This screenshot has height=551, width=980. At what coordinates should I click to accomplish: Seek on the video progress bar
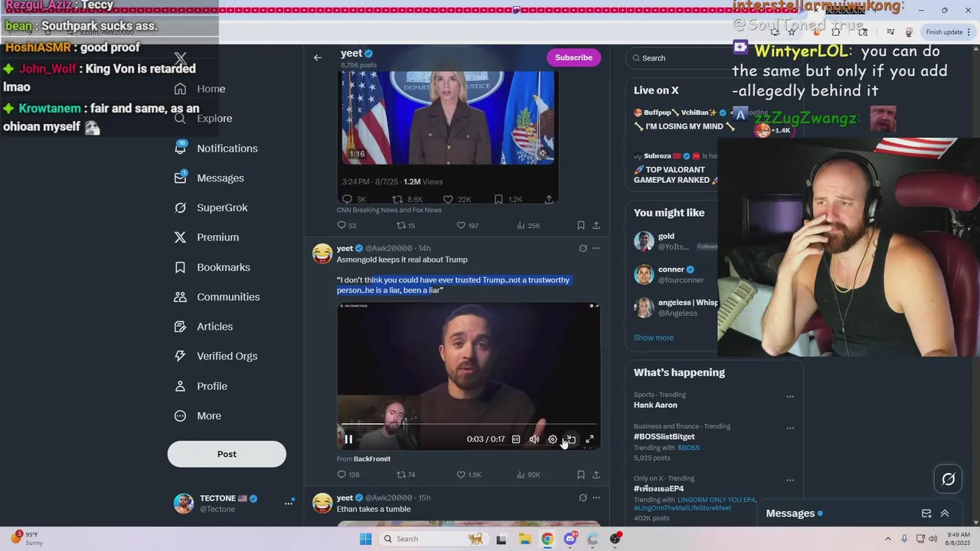click(469, 423)
